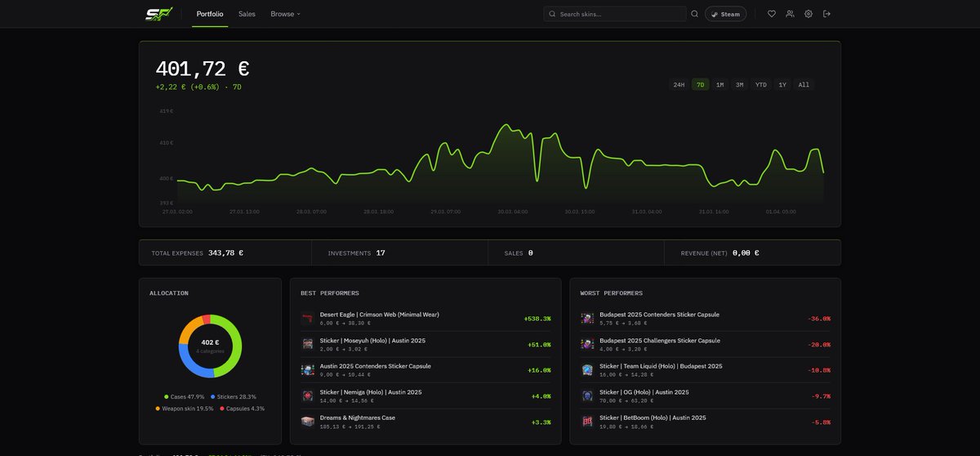
Task: Click the Total Expenses 343,78 € stat
Action: tap(225, 253)
